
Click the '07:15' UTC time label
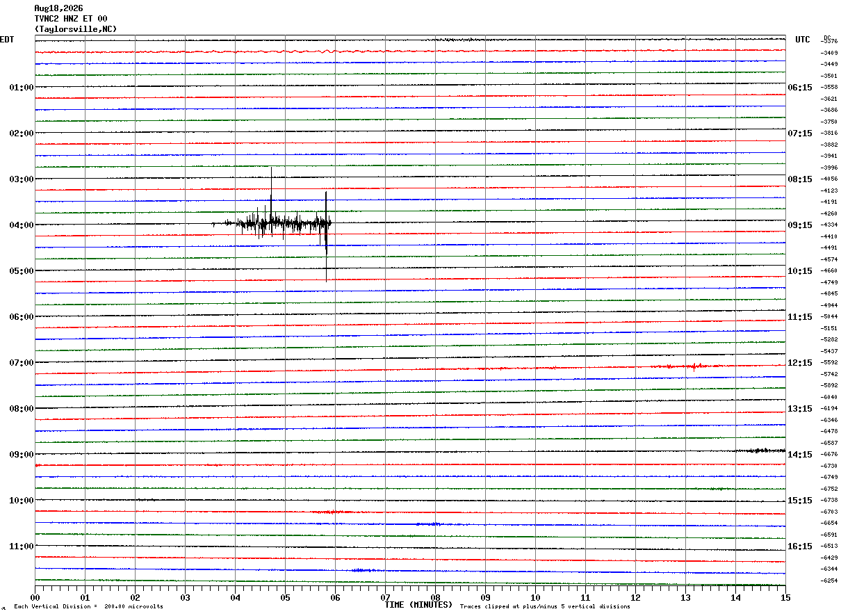[x=800, y=133]
